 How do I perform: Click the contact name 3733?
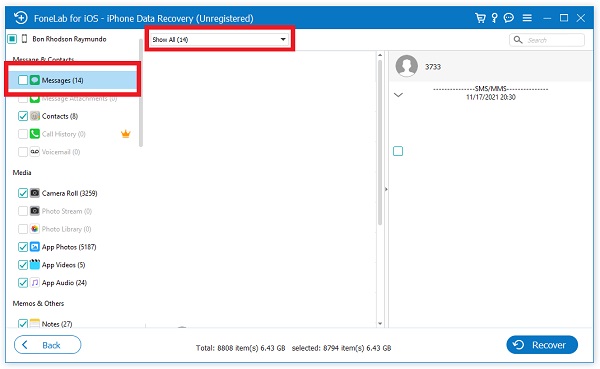tap(433, 67)
